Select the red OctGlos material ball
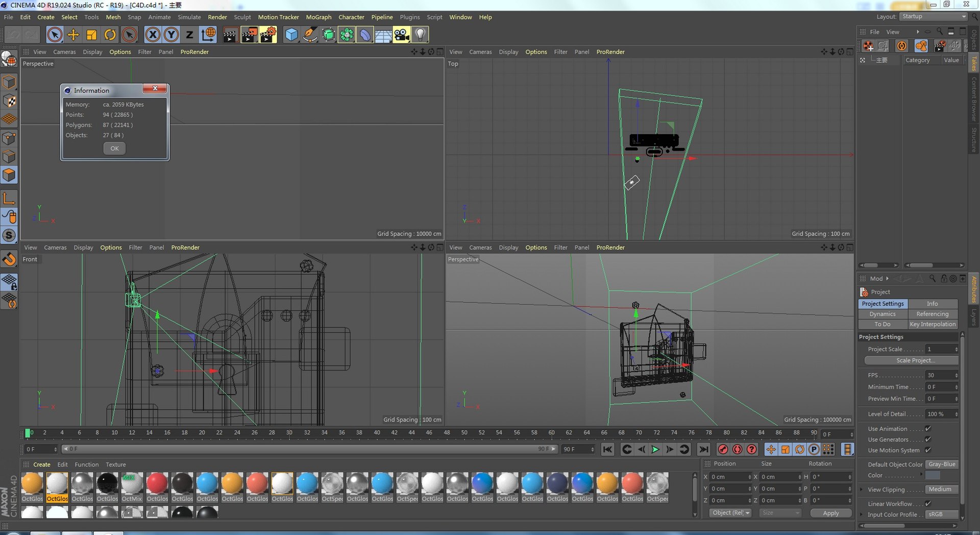Viewport: 980px width, 535px height. point(157,483)
